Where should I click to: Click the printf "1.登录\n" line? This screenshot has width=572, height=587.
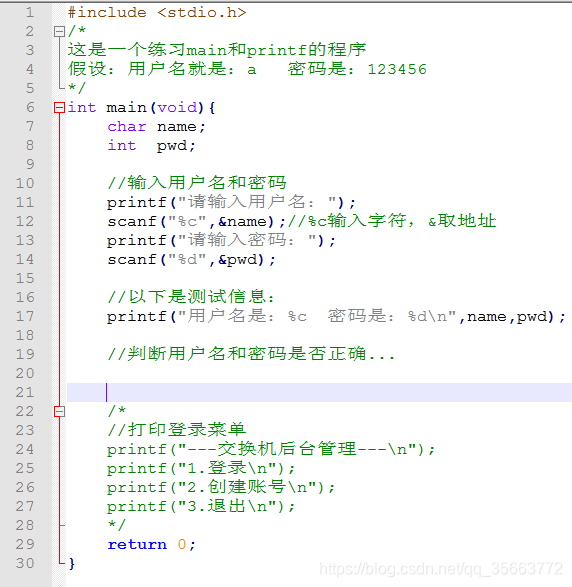coord(201,468)
